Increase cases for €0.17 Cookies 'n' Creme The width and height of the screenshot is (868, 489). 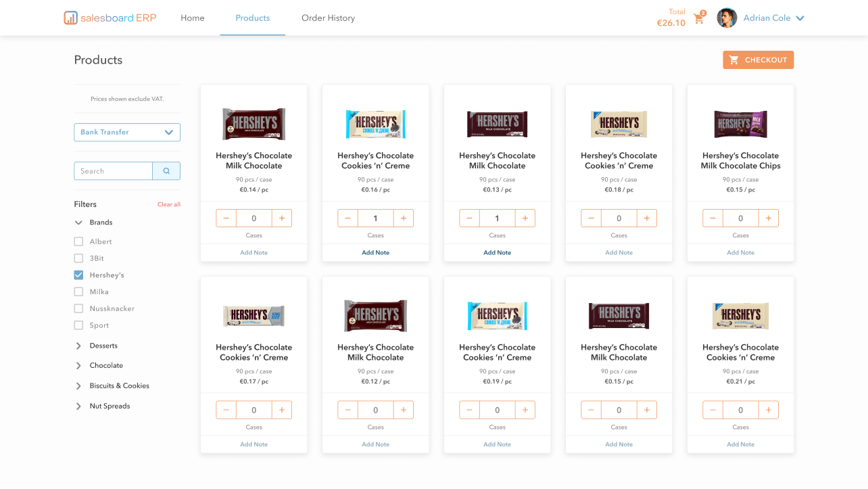[282, 410]
